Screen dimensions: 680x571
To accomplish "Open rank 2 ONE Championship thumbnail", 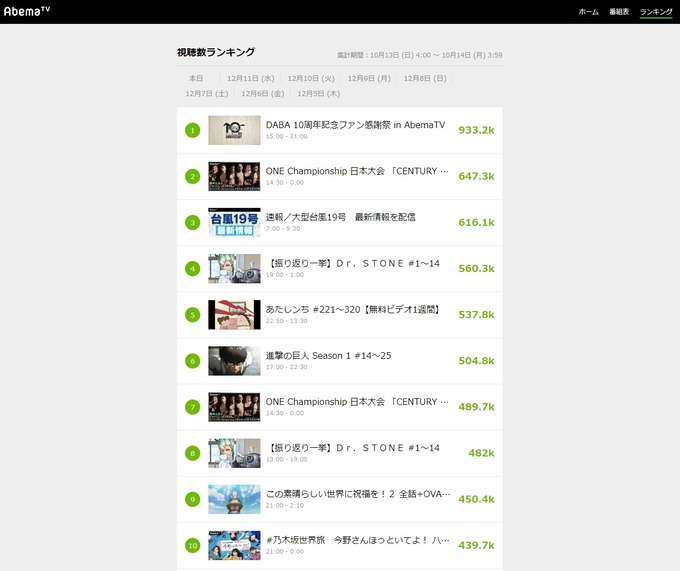I will [234, 176].
